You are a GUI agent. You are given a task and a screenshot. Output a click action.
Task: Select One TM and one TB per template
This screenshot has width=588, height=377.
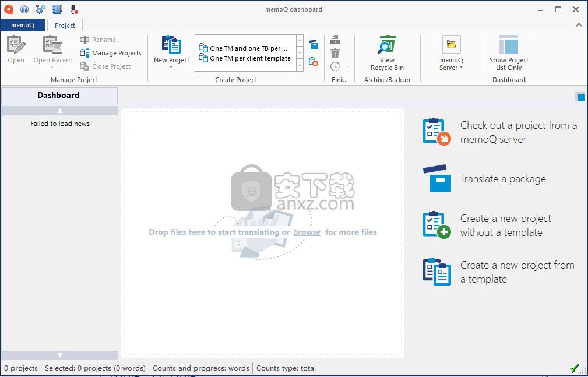coord(245,48)
